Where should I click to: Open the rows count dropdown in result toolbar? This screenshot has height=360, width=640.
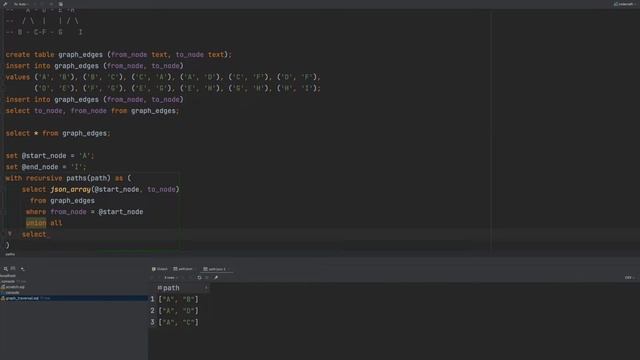(171, 278)
